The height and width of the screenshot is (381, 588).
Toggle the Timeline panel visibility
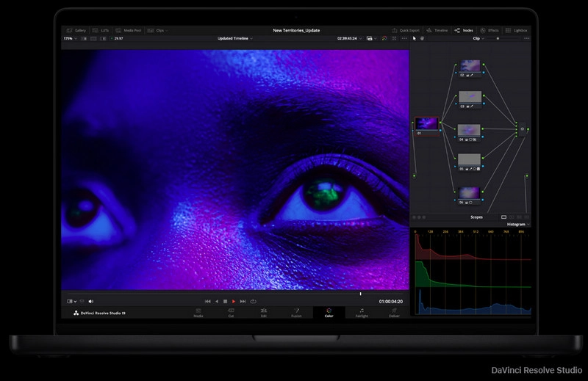tap(437, 30)
